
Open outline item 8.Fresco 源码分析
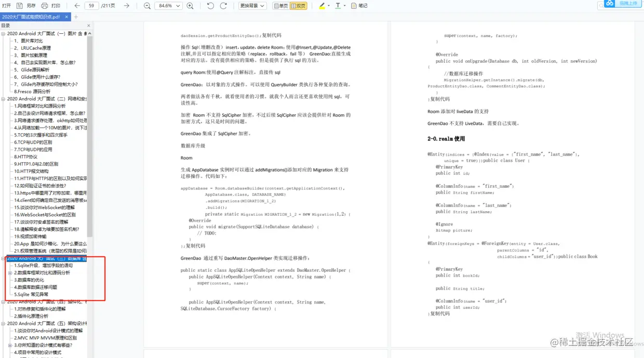point(32,91)
